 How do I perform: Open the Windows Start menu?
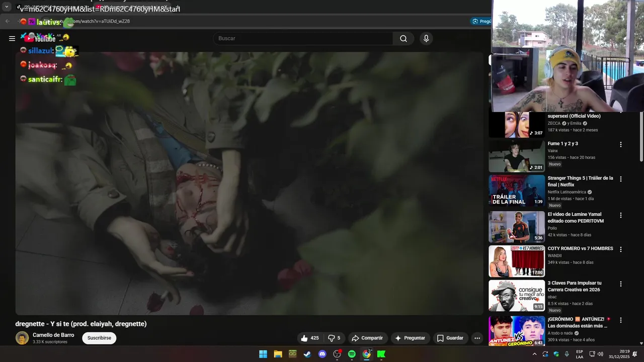[263, 354]
